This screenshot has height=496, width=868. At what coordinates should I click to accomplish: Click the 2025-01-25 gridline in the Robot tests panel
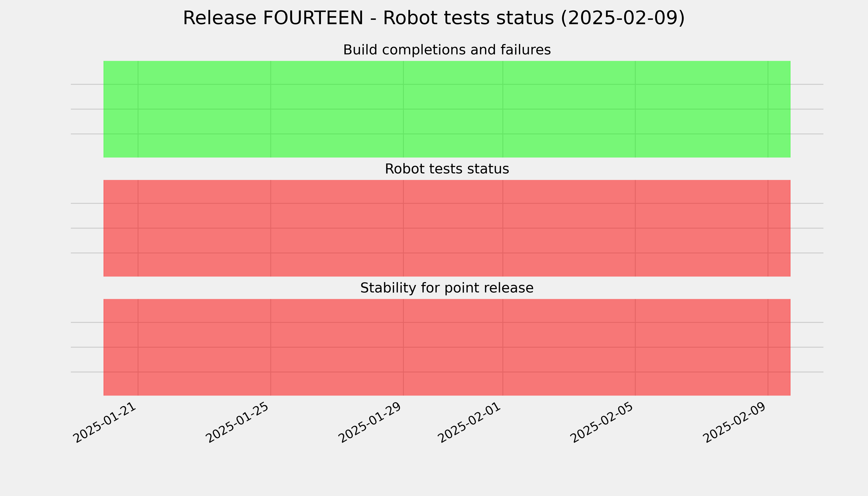click(x=271, y=228)
